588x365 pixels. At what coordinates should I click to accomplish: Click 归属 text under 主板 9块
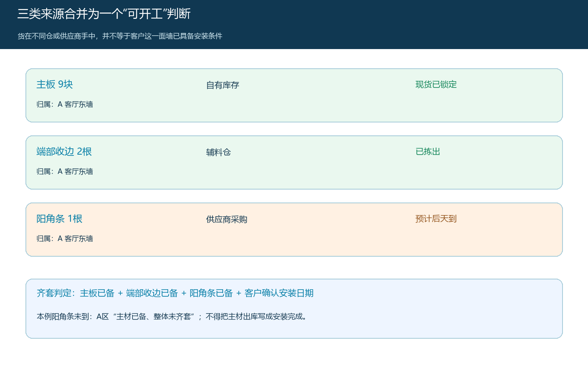click(65, 104)
